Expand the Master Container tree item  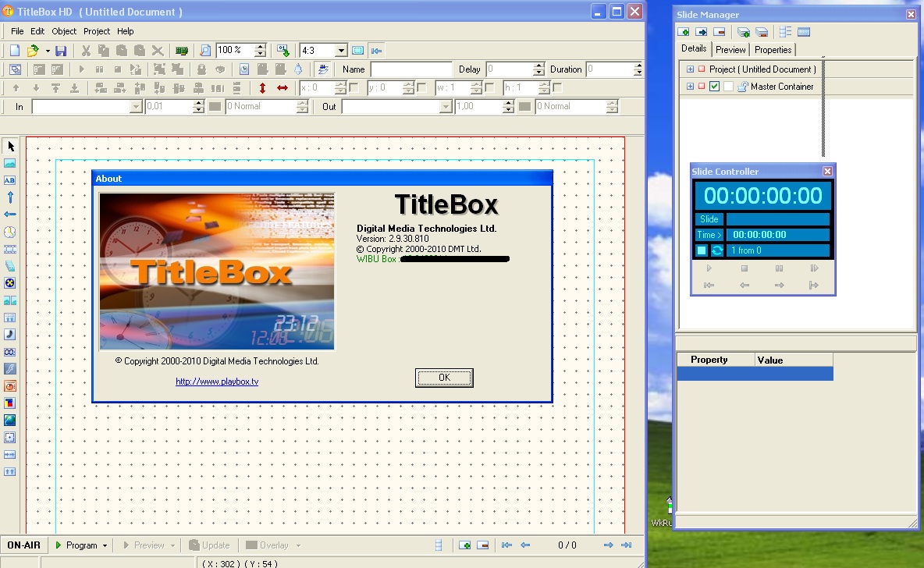(x=691, y=86)
